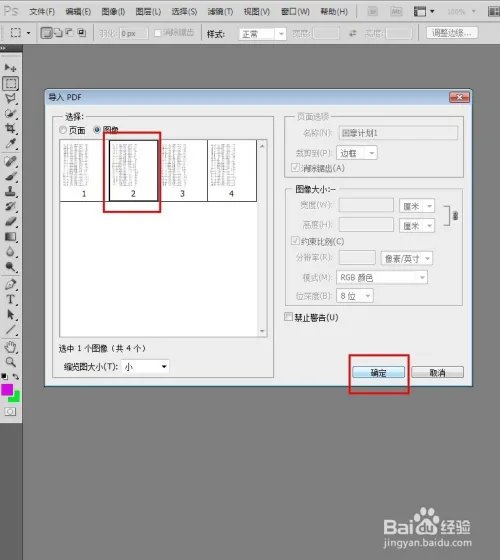The width and height of the screenshot is (500, 560).
Task: Select image thumbnail 3
Action: pyautogui.click(x=182, y=170)
